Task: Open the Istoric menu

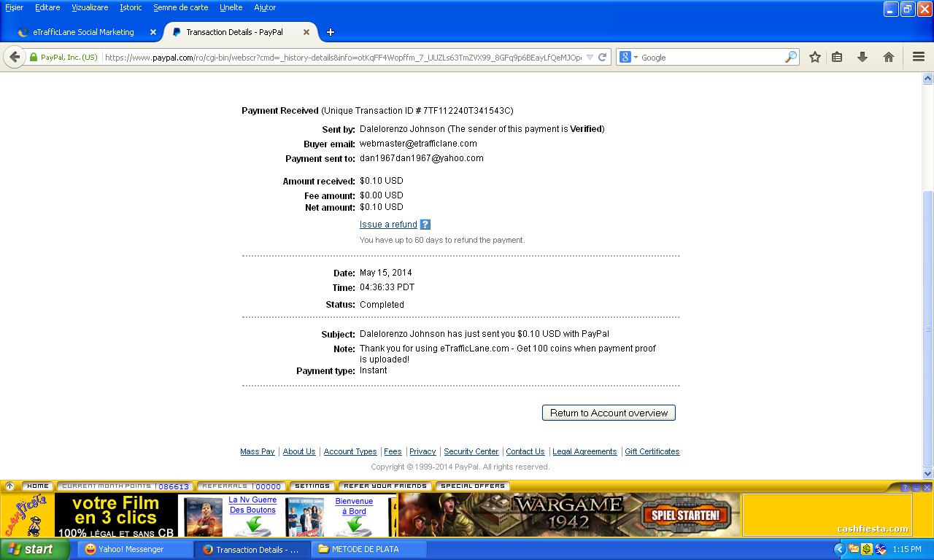Action: point(131,7)
